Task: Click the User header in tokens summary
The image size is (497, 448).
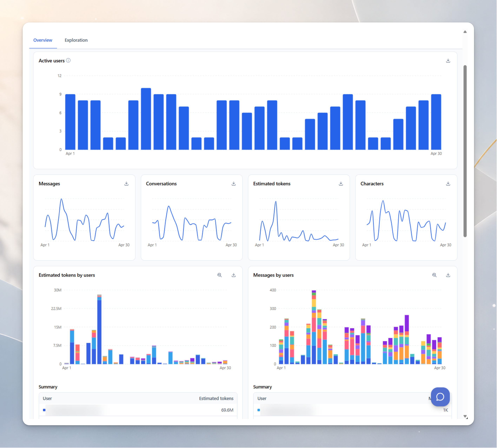Action: coord(47,398)
